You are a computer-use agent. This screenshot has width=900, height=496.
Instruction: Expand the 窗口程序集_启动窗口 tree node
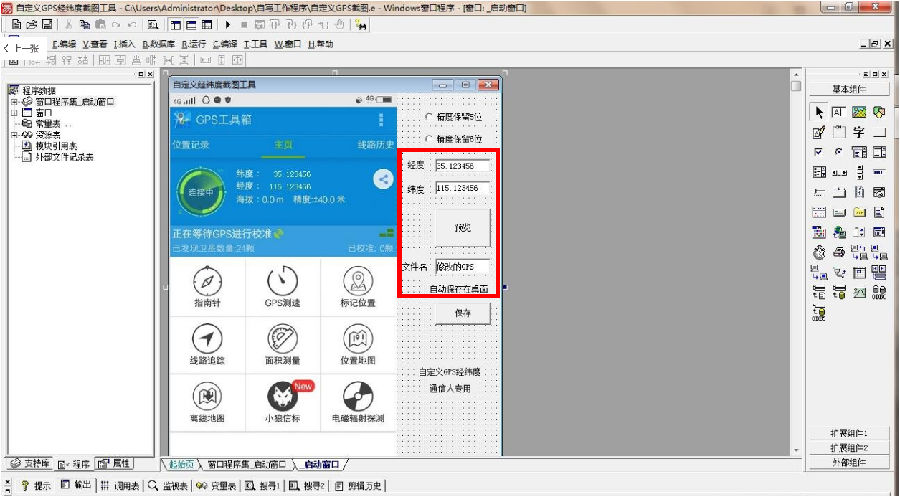tap(14, 102)
